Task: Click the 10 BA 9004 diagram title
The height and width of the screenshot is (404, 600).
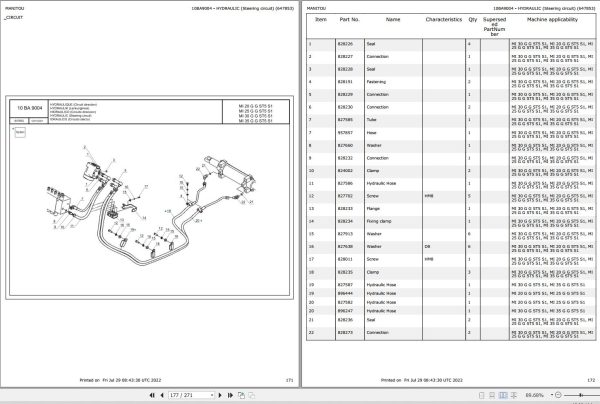Action: [x=30, y=108]
